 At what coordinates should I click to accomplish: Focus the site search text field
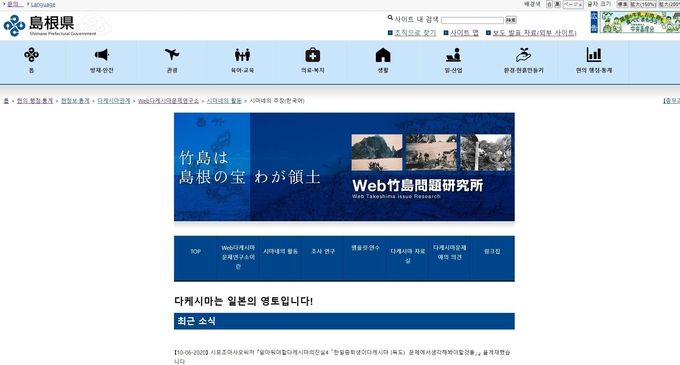472,20
